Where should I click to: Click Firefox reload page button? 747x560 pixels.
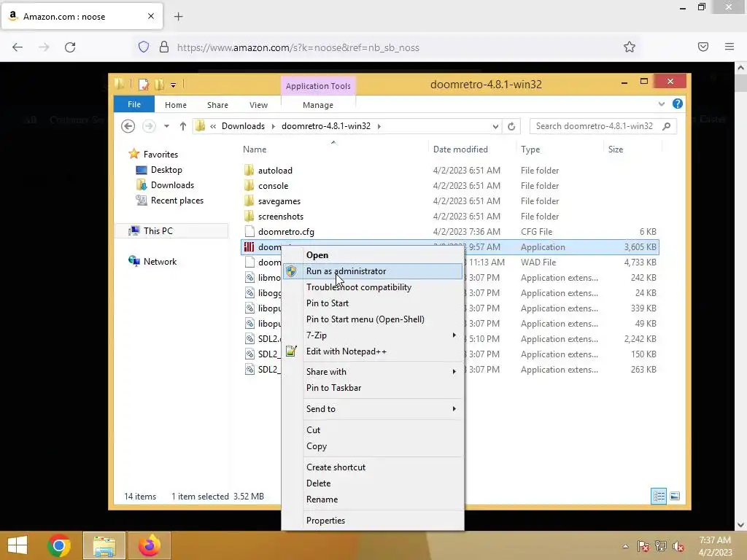coord(70,47)
